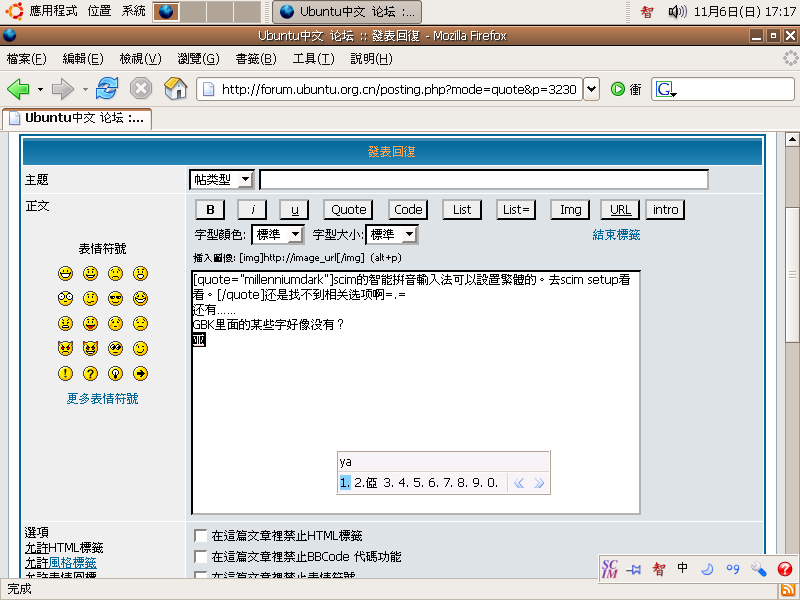Image resolution: width=800 pixels, height=600 pixels.
Task: Open the 帖类型 post type dropdown
Action: click(x=221, y=179)
